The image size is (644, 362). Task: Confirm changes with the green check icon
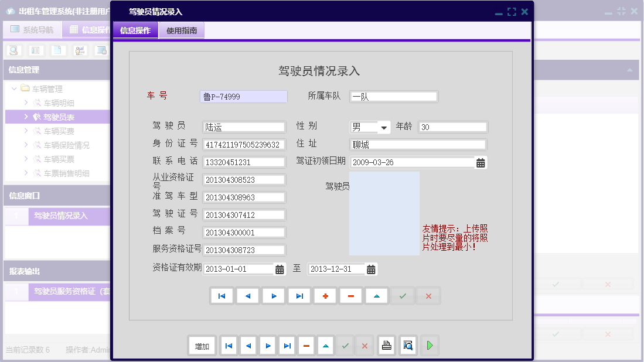(402, 296)
